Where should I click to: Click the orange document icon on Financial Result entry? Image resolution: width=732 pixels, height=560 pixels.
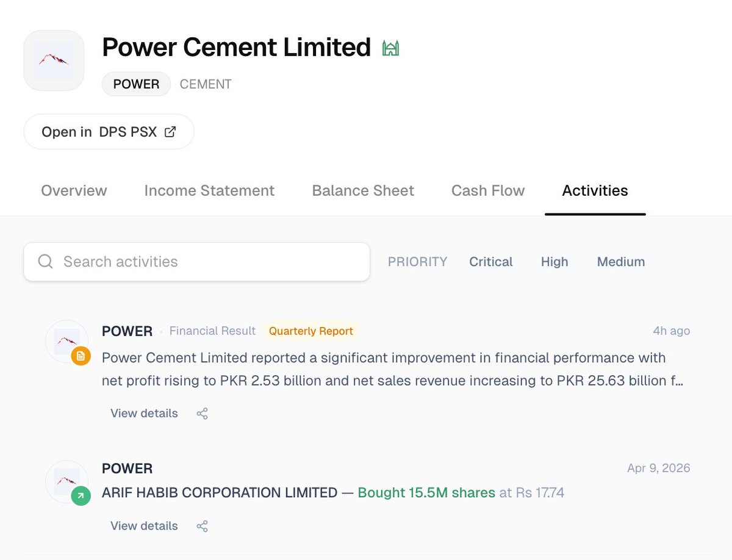click(x=81, y=356)
